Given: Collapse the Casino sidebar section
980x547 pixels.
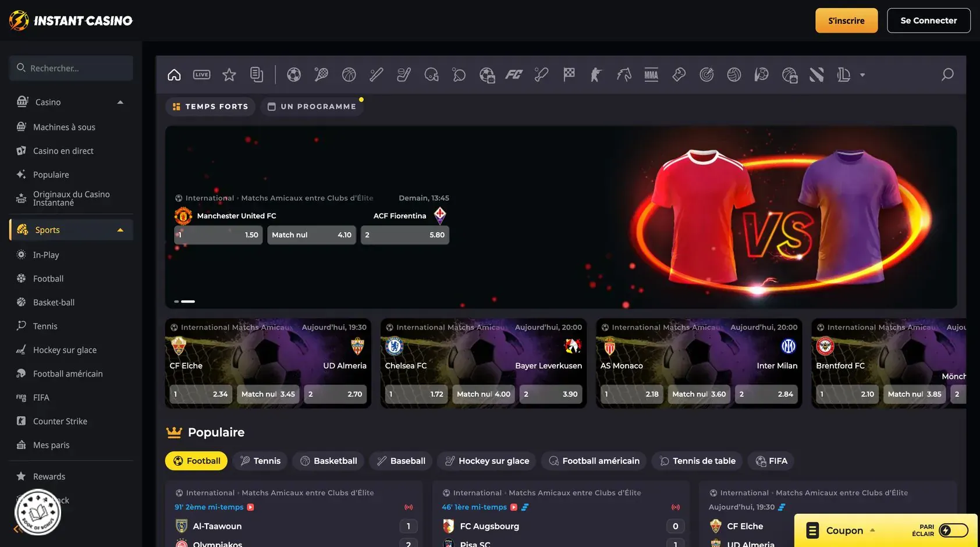Looking at the screenshot, I should click(120, 102).
